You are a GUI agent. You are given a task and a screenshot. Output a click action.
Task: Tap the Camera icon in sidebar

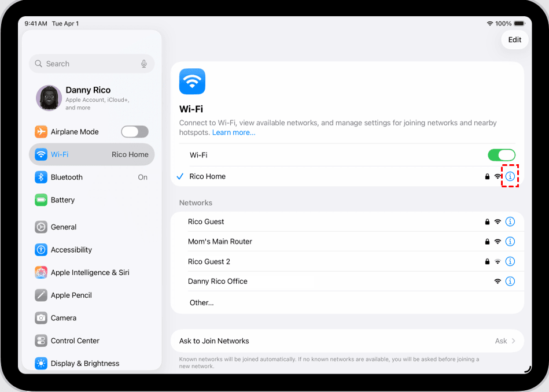pyautogui.click(x=41, y=318)
